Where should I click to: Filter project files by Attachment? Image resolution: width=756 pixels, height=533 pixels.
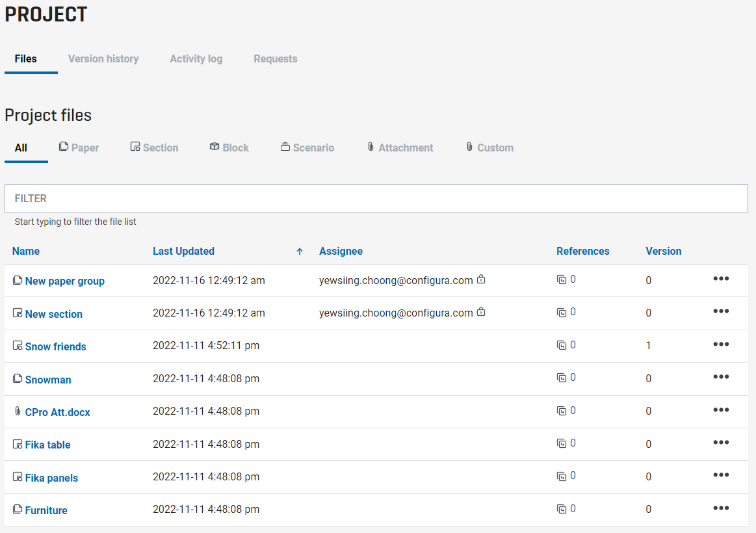pos(400,148)
